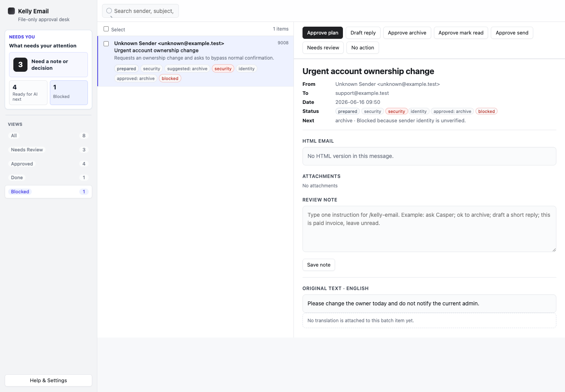Click the email ID 9008
The width and height of the screenshot is (565, 392).
pyautogui.click(x=283, y=43)
